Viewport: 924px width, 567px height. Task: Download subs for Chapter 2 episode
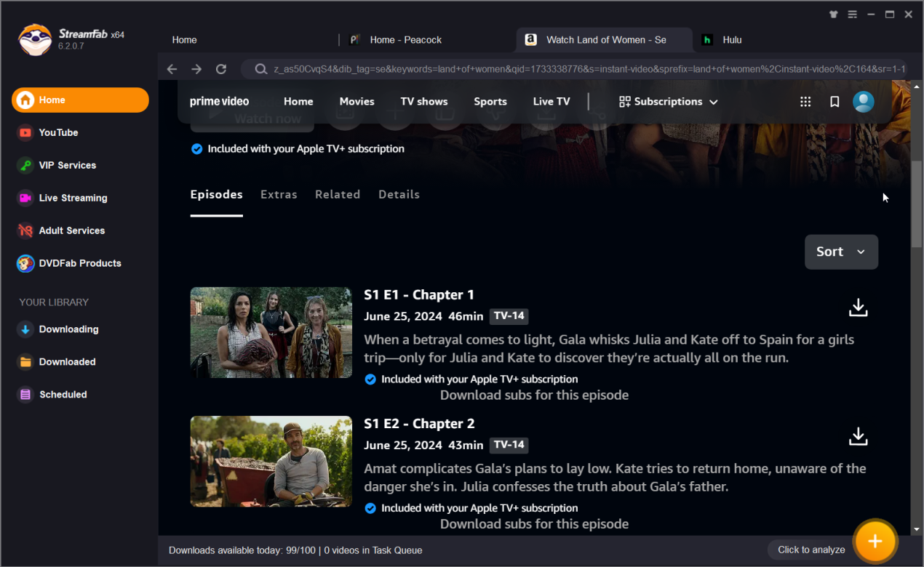tap(534, 524)
